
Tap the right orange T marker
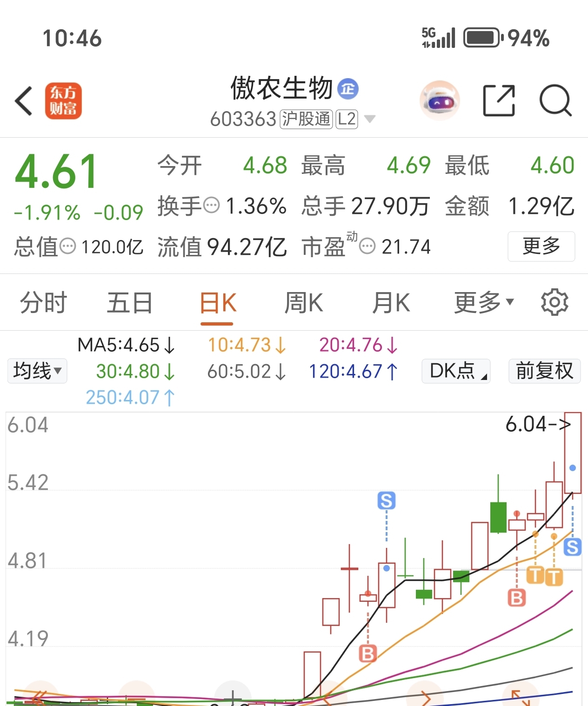[554, 577]
